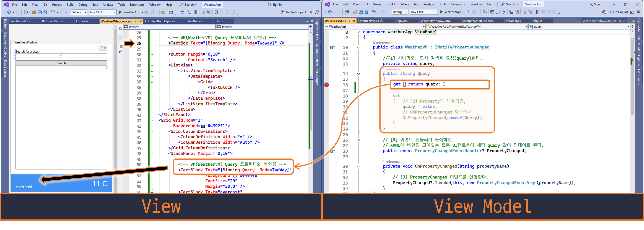
Task: Click the Search button in the designer preview
Action: click(x=61, y=63)
